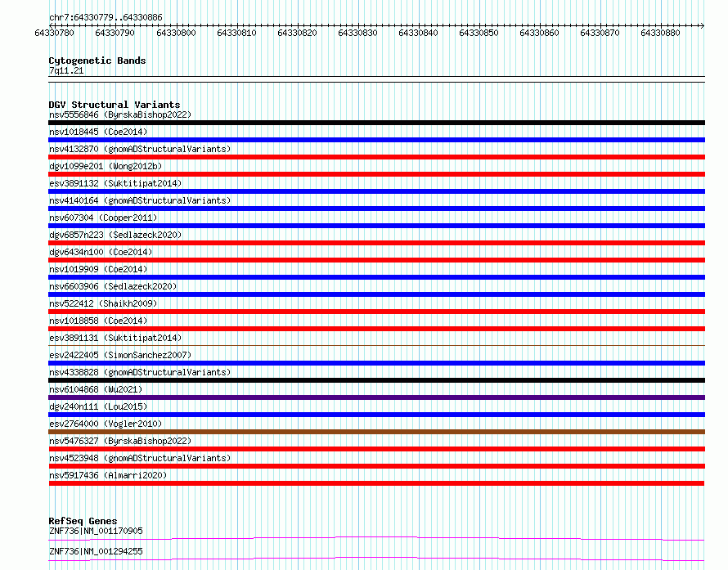Click the nsv5556846 (ByrskaBishop2022) variant label

120,114
